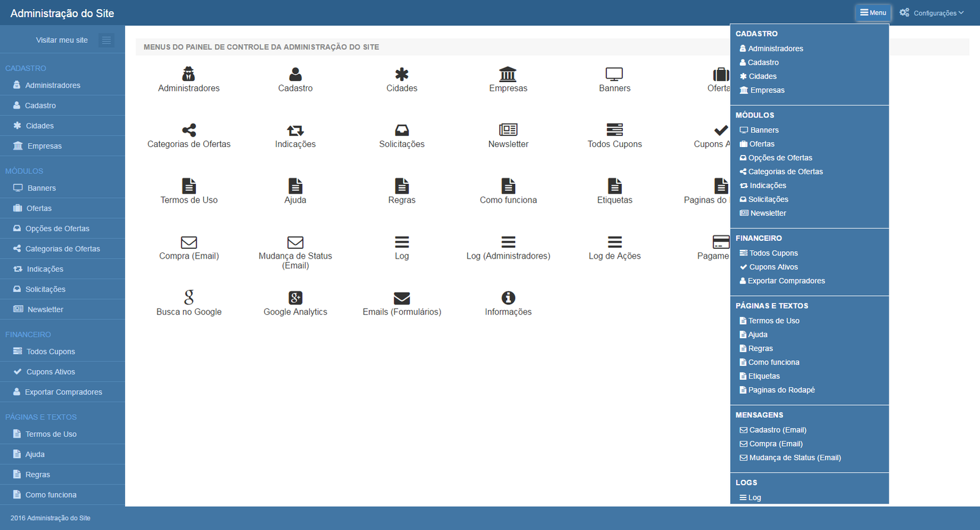Screen dimensions: 980x530
Task: Choose Newsletter in the Menu dropdown
Action: 763,213
